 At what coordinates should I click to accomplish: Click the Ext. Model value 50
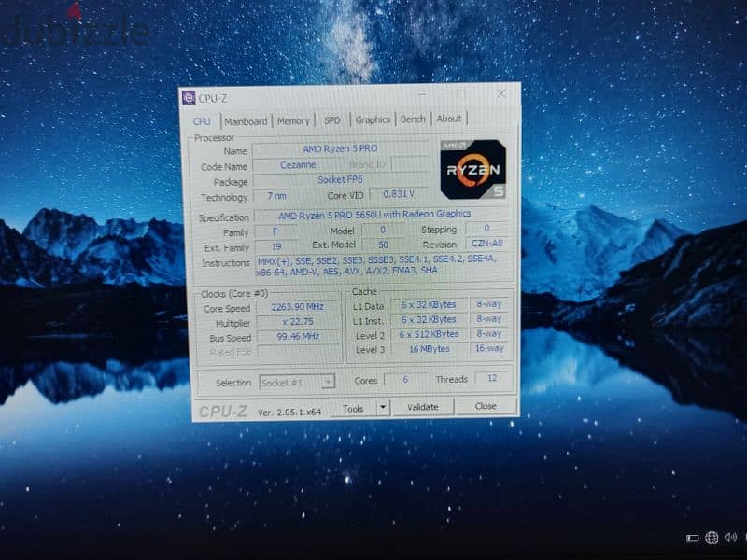(x=383, y=245)
